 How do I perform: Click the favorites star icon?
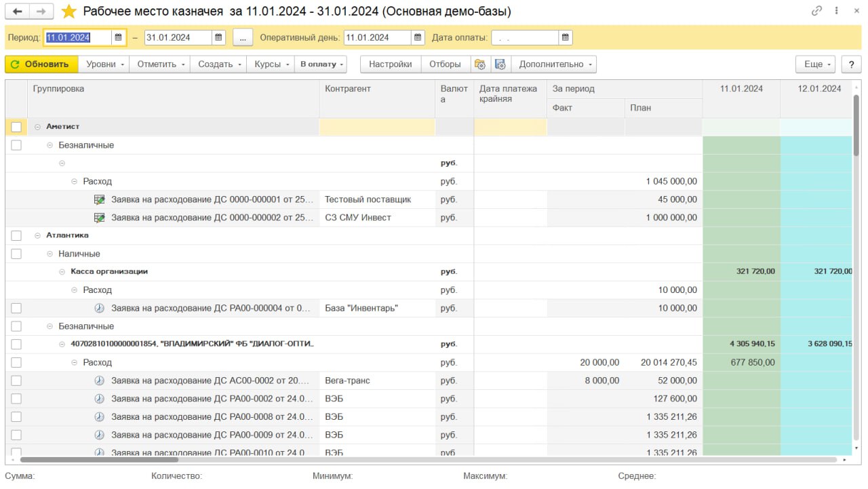(68, 12)
